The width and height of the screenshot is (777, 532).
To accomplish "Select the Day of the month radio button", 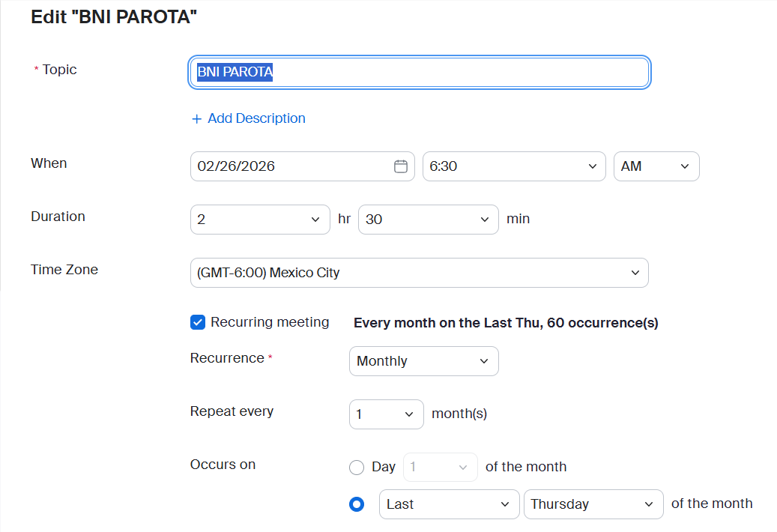I will tap(357, 468).
